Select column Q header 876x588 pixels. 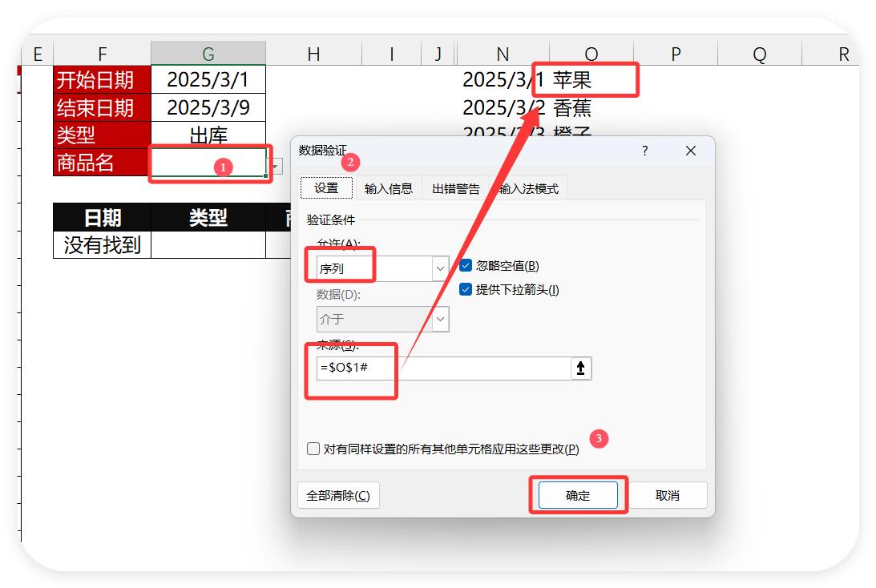(x=760, y=54)
